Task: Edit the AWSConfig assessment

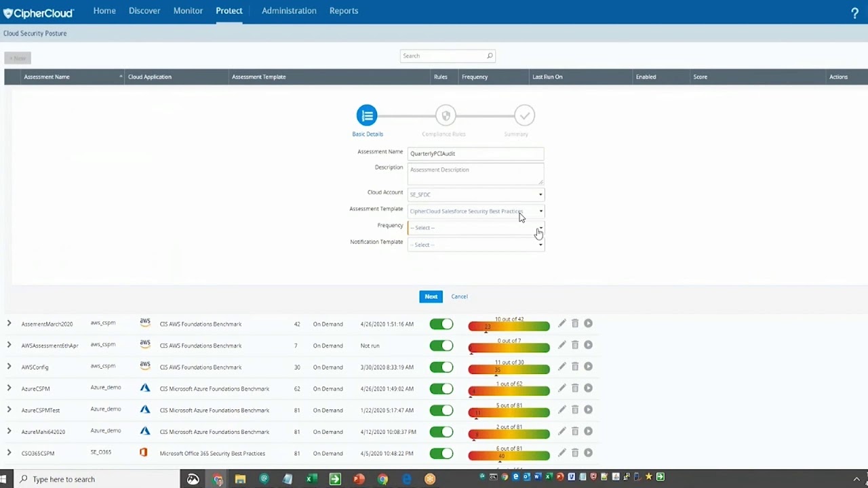Action: point(562,367)
